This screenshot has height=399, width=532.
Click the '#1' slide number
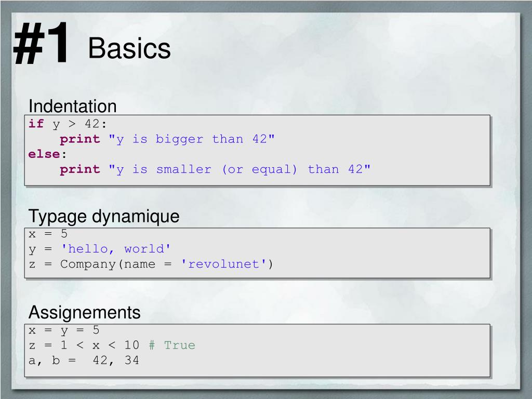pos(41,43)
